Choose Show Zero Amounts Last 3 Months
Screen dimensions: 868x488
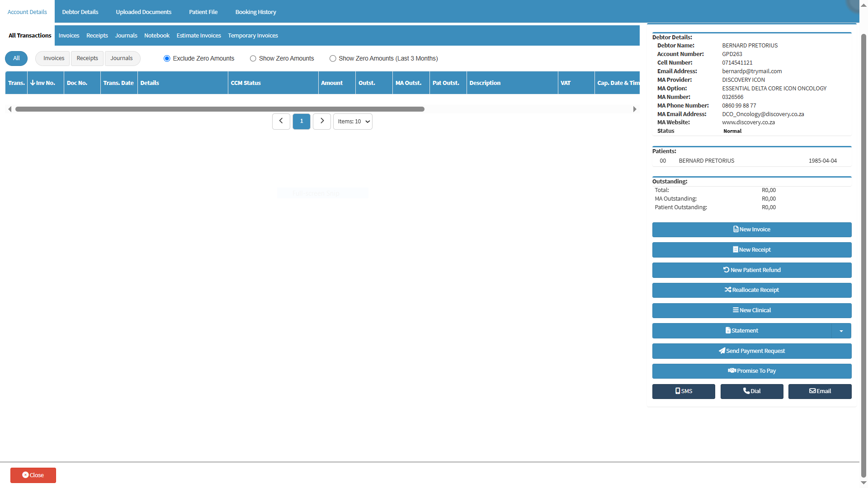(x=333, y=59)
